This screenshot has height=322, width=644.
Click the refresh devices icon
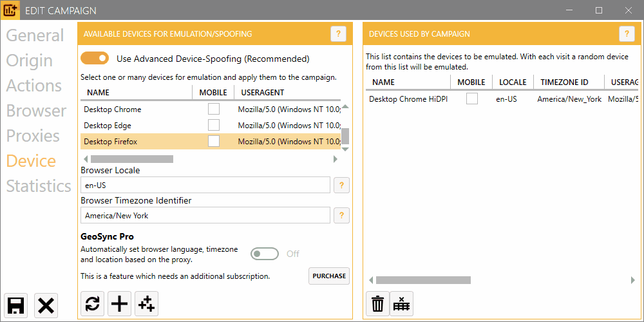pos(93,303)
